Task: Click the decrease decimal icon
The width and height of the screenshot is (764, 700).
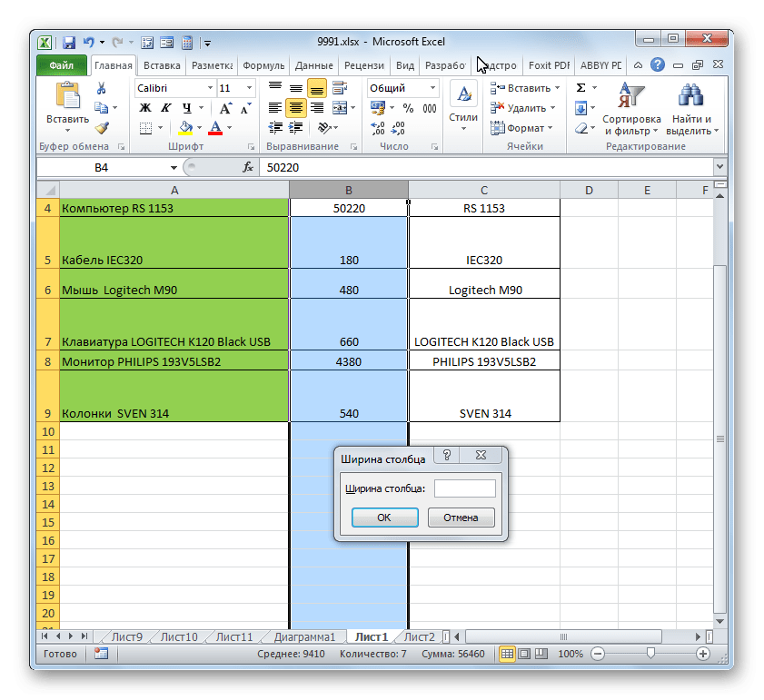Action: coord(398,128)
